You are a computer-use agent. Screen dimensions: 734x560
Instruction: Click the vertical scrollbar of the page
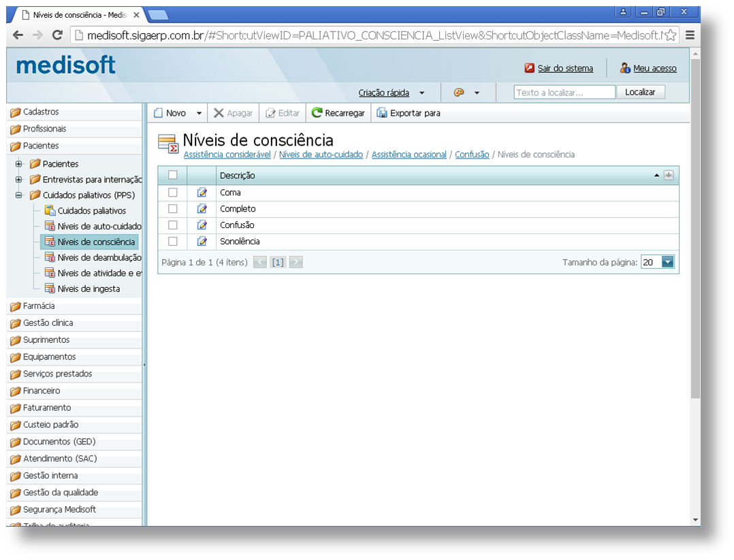point(695,229)
